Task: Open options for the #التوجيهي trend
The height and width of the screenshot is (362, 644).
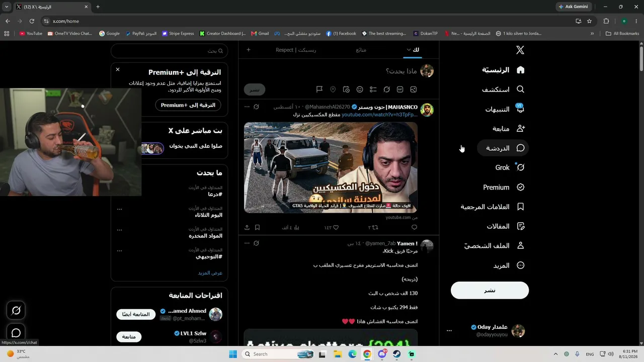Action: (119, 250)
